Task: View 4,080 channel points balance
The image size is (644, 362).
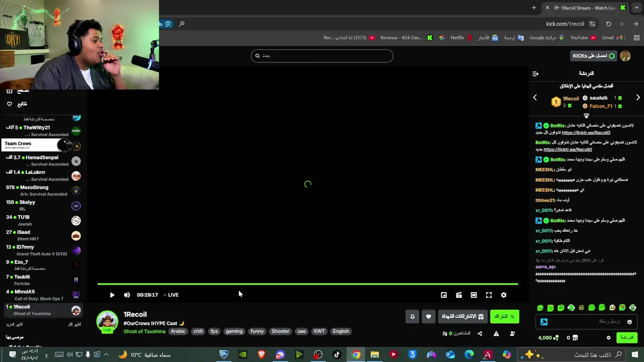Action: pyautogui.click(x=548, y=338)
